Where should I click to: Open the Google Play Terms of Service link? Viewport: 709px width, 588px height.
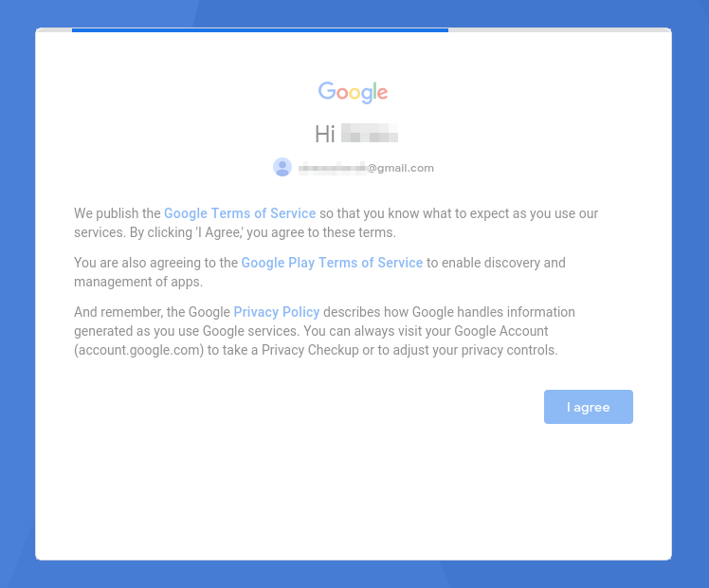pos(332,263)
